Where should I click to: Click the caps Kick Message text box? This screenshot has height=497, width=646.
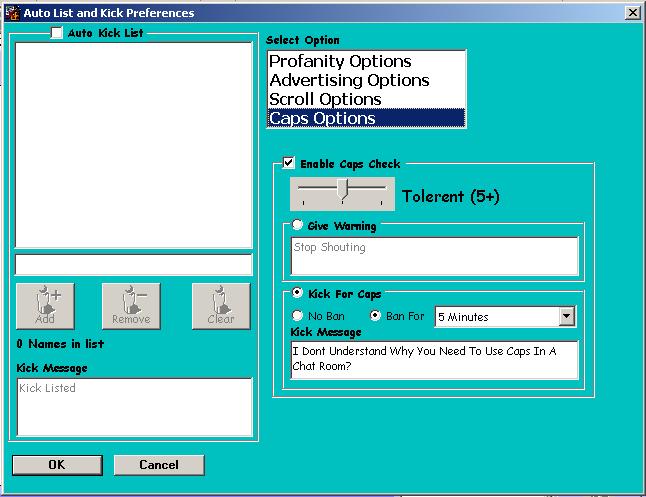[434, 359]
